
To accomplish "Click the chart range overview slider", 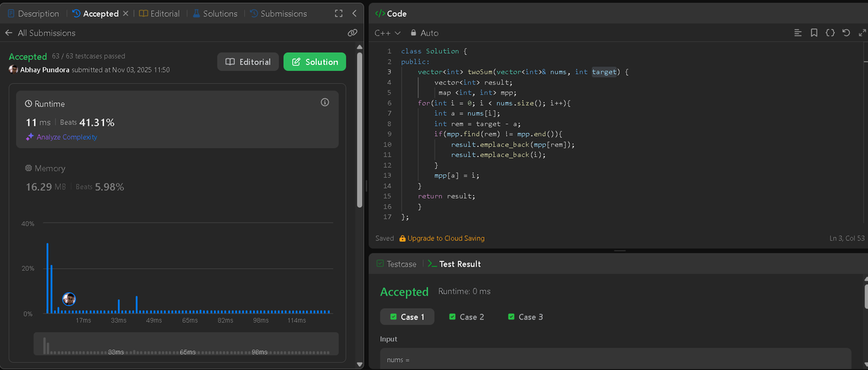I will tap(186, 343).
